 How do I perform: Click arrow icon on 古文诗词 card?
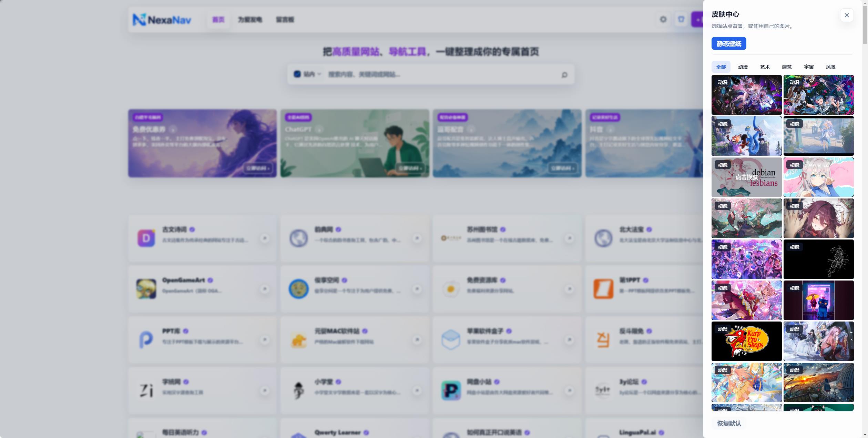tap(265, 238)
